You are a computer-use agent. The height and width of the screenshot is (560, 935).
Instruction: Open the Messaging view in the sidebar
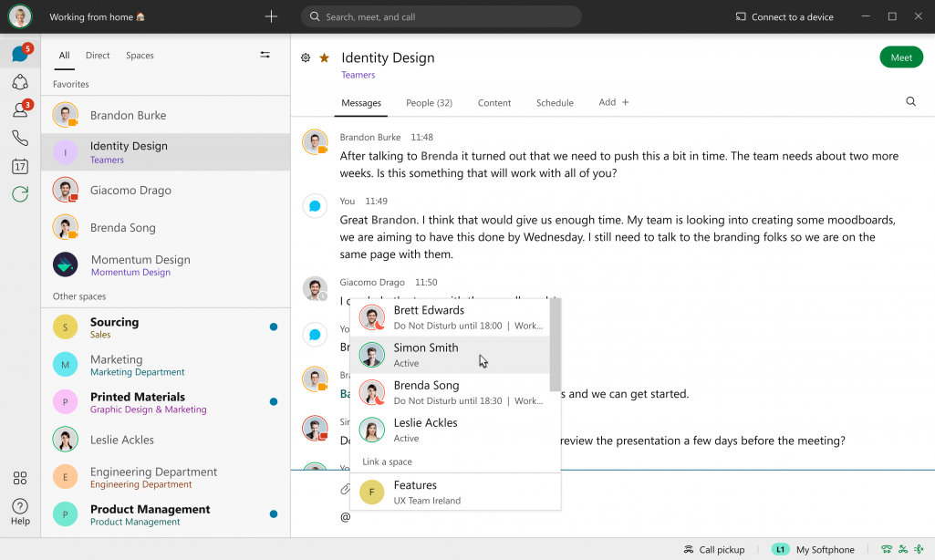pos(19,54)
